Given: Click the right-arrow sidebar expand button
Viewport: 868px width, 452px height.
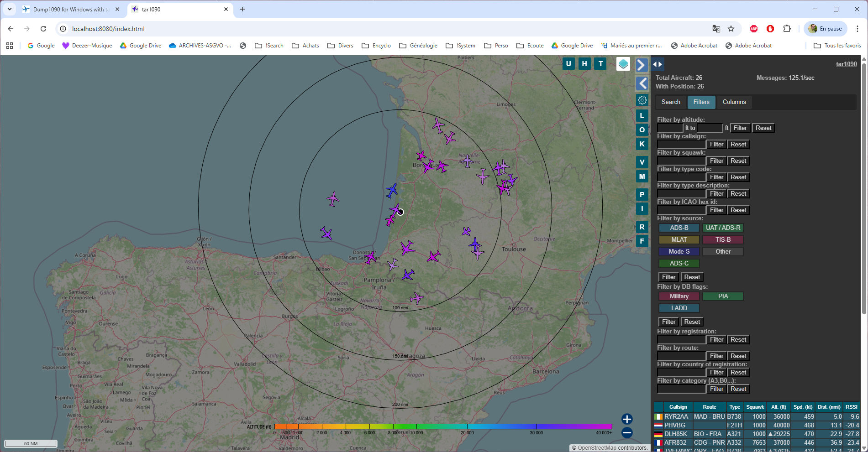Looking at the screenshot, I should pyautogui.click(x=642, y=65).
